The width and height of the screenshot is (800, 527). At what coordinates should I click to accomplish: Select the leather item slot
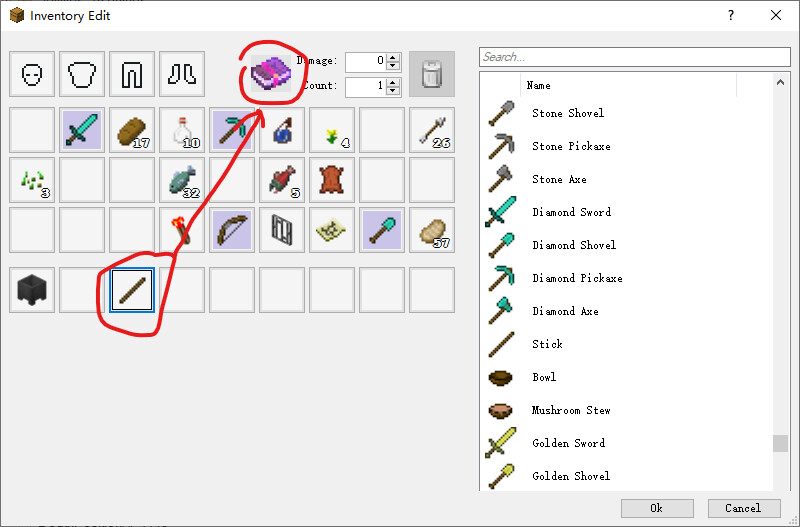(x=332, y=180)
